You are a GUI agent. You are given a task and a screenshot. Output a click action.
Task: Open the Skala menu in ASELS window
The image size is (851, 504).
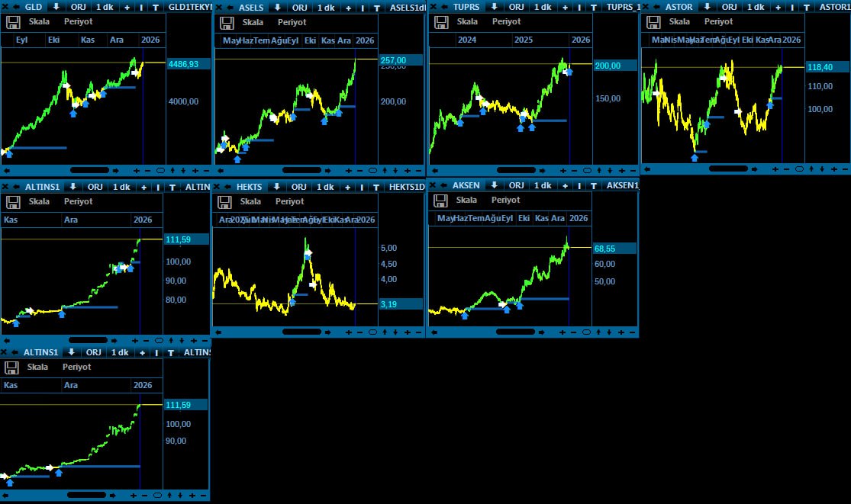(x=253, y=22)
